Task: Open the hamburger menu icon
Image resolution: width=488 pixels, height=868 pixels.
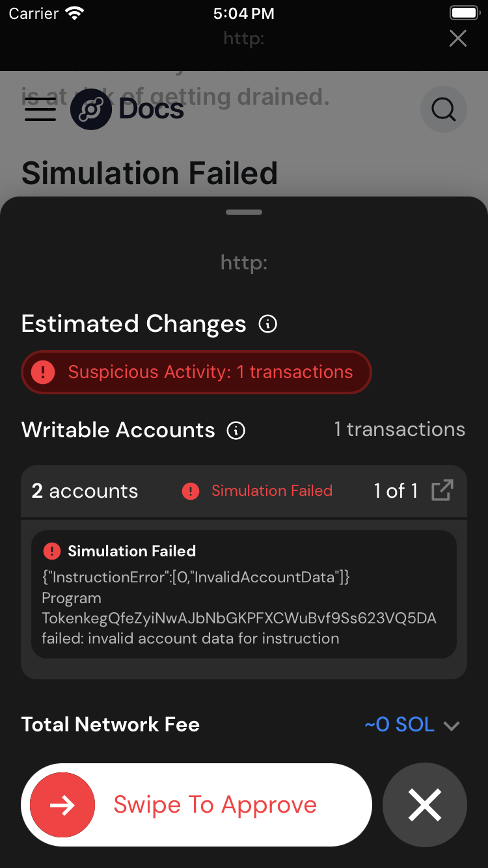Action: coord(40,109)
